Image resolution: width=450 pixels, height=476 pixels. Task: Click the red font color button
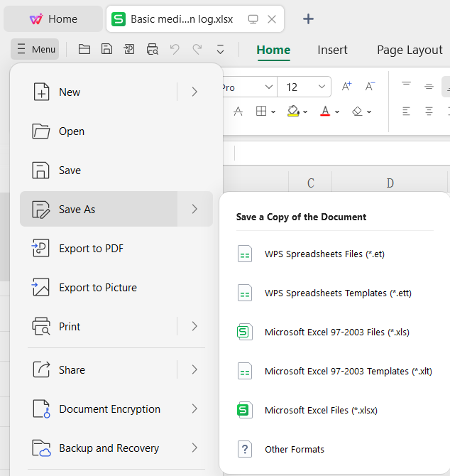click(x=325, y=112)
